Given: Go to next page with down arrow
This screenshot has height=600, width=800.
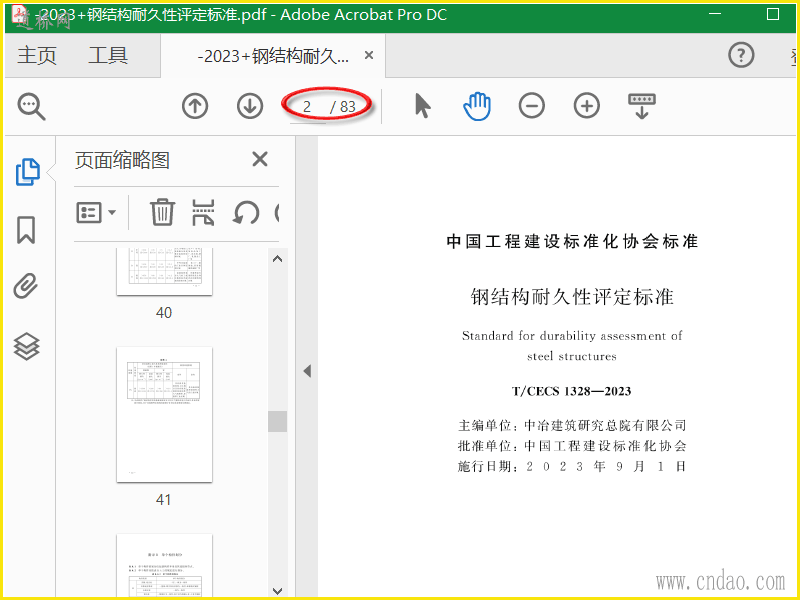Looking at the screenshot, I should 250,106.
